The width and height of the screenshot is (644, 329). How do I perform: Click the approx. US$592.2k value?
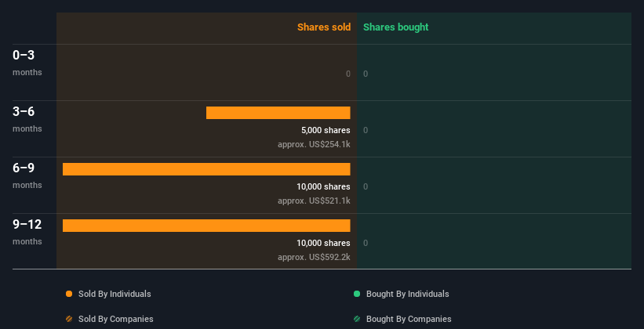point(314,257)
